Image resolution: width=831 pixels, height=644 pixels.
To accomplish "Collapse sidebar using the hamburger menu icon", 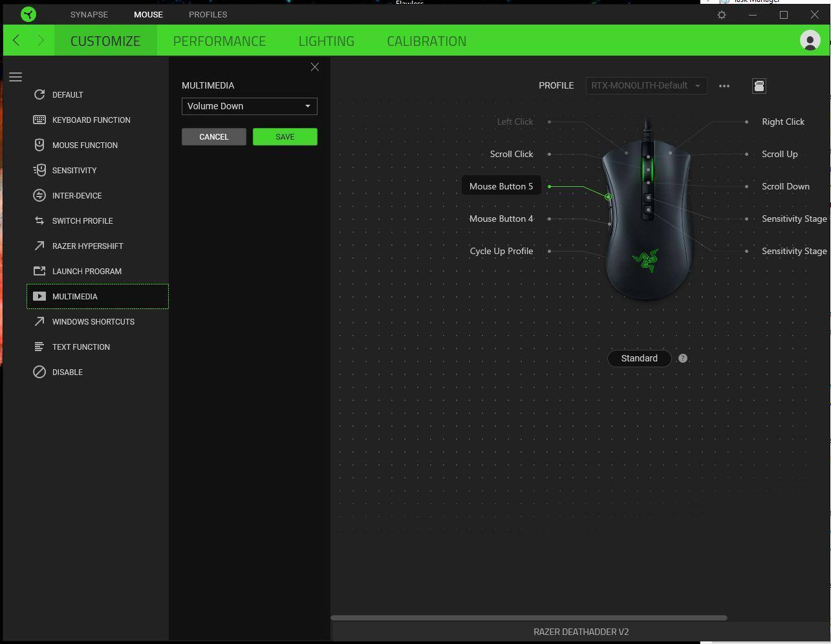I will 16,77.
